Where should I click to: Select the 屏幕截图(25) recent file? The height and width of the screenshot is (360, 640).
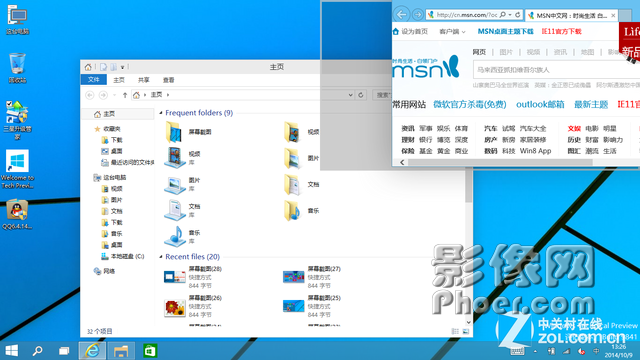click(312, 306)
